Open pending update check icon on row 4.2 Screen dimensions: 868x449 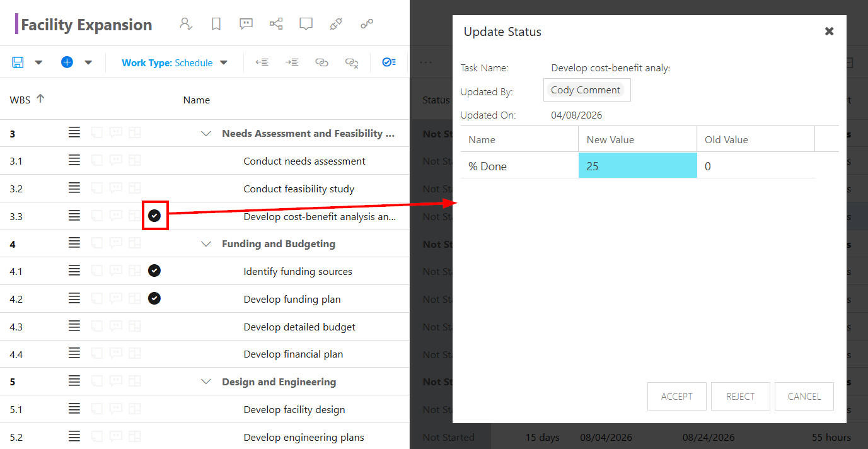pyautogui.click(x=154, y=298)
